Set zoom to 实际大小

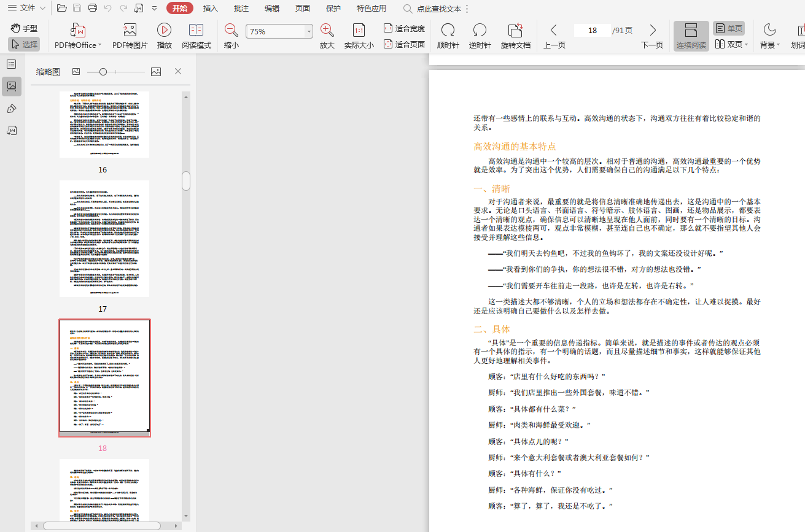pyautogui.click(x=359, y=31)
